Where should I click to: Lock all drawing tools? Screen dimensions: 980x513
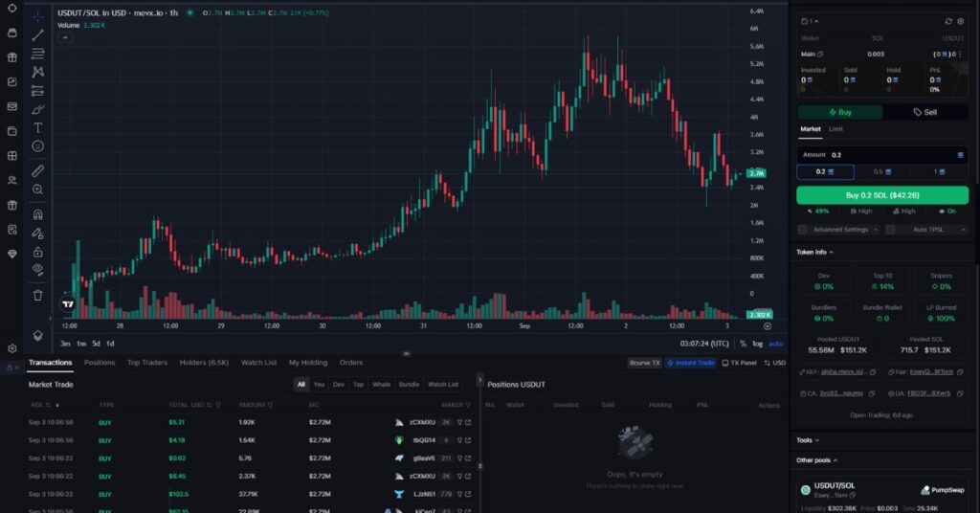coord(38,252)
